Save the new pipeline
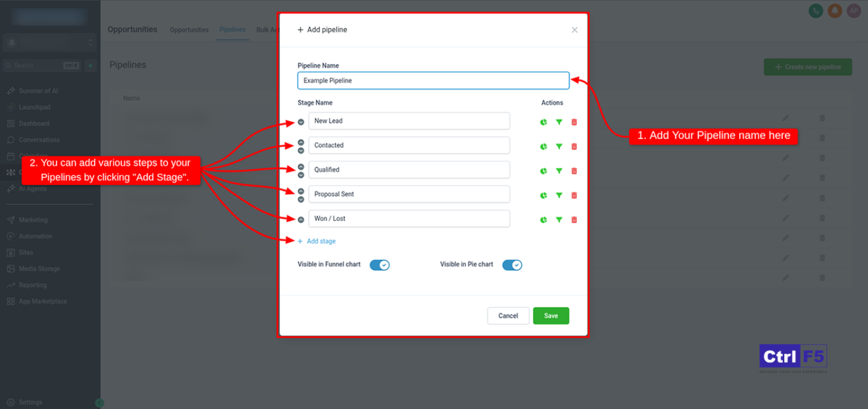Image resolution: width=868 pixels, height=409 pixels. click(x=550, y=316)
